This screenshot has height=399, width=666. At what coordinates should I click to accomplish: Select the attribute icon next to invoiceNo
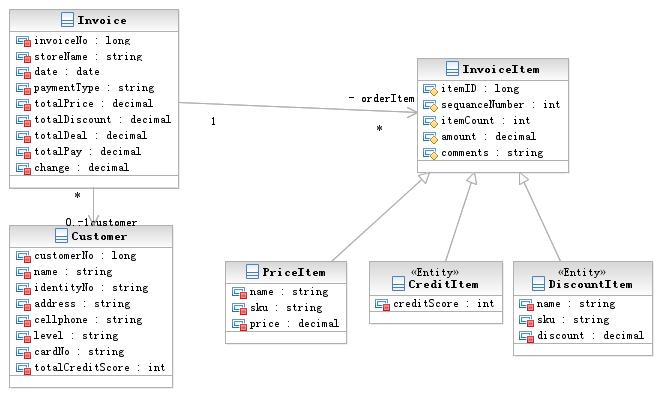23,41
